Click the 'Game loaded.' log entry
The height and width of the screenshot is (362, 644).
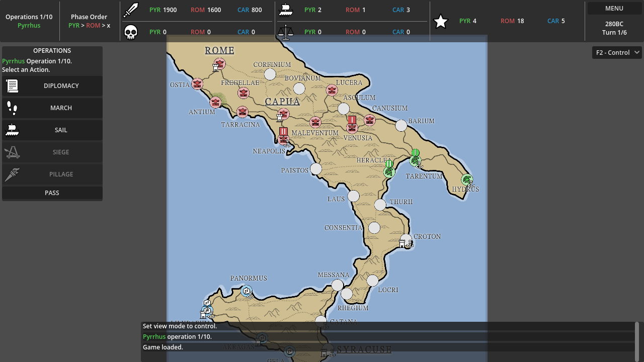coord(163,347)
